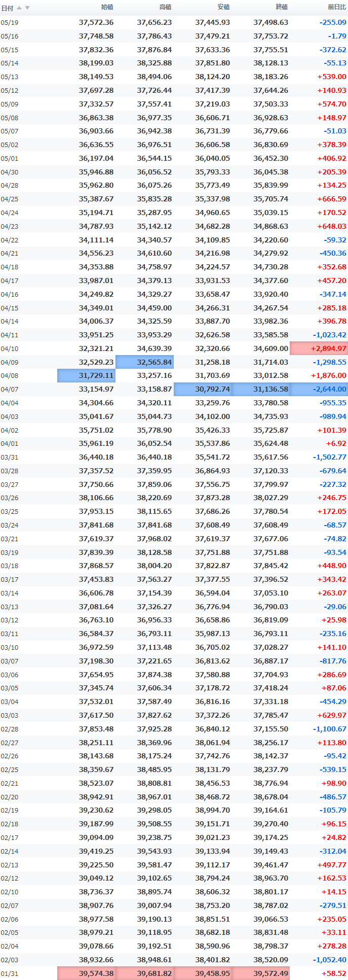Select closing price 33,920.40
Image resolution: width=348 pixels, height=980 pixels.
click(271, 294)
